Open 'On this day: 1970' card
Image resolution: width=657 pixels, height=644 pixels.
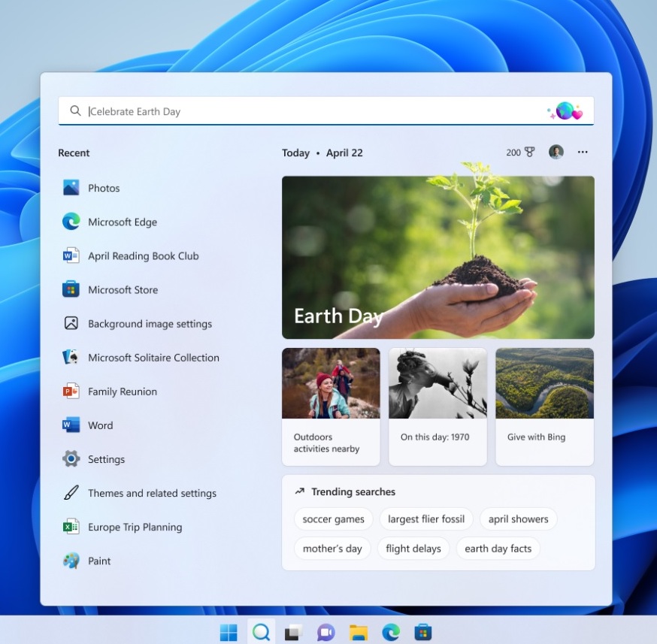coord(437,407)
